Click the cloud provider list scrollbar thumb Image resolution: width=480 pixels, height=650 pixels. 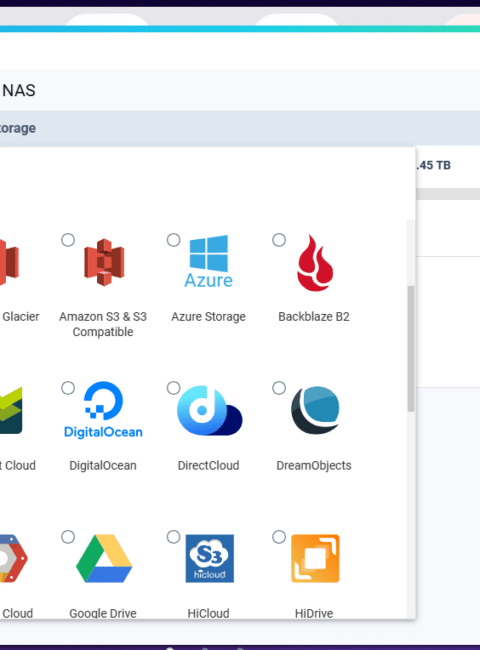pos(411,349)
